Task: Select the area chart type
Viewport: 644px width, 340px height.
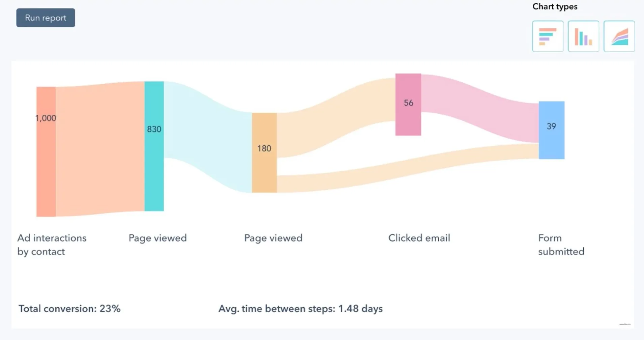Action: [x=619, y=36]
